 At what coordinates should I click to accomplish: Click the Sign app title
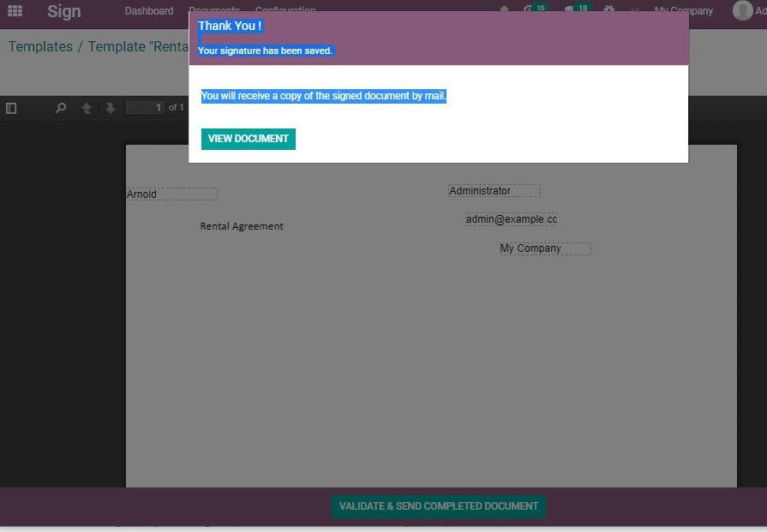(64, 11)
